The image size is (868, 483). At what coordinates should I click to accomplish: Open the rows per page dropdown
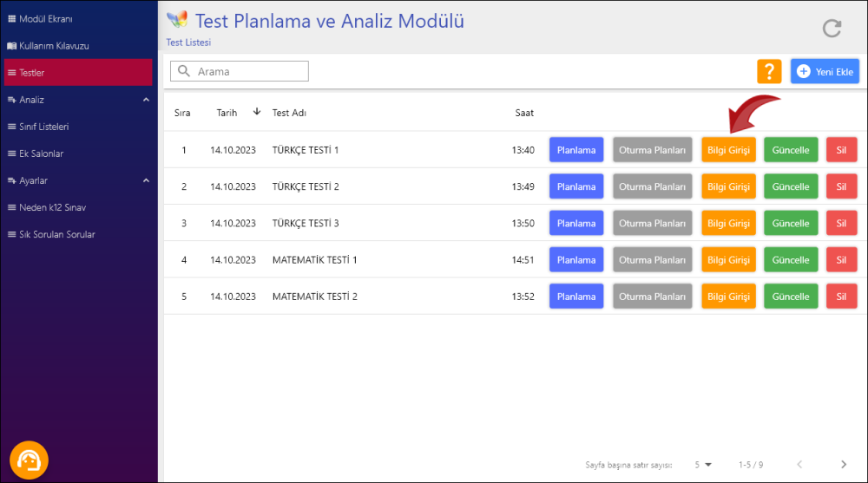tap(702, 465)
